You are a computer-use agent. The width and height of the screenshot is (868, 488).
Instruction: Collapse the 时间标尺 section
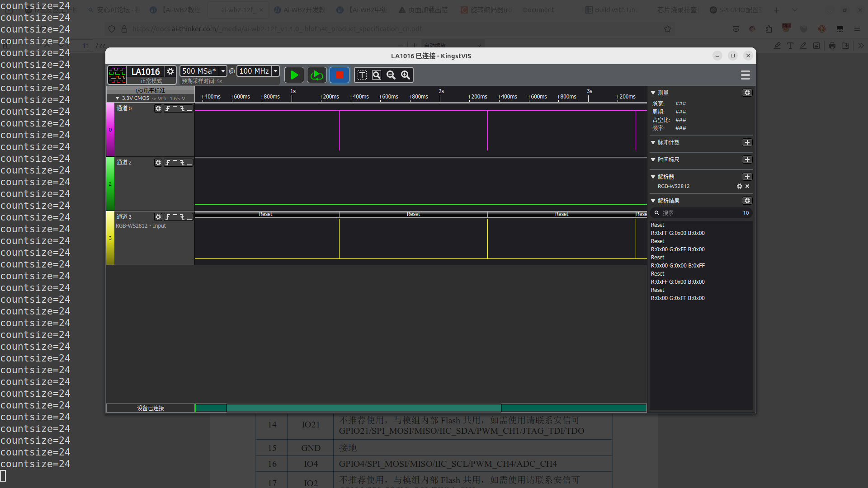click(x=653, y=160)
